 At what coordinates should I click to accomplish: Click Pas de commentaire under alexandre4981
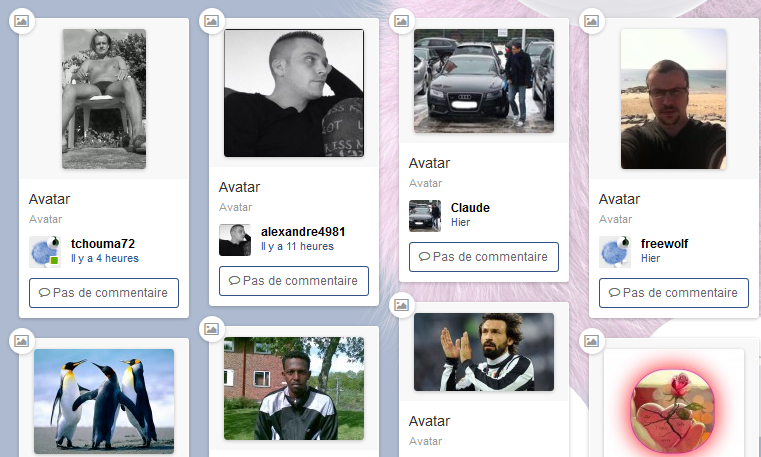[x=294, y=281]
